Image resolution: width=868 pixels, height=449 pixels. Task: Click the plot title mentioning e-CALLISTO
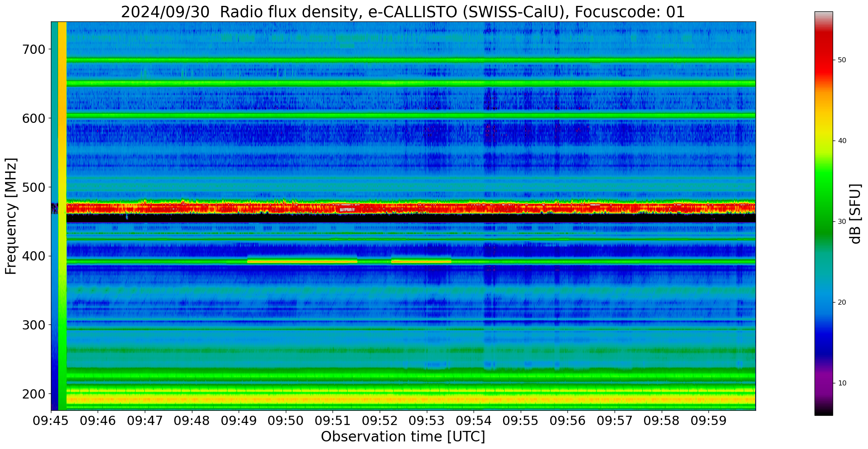click(403, 12)
